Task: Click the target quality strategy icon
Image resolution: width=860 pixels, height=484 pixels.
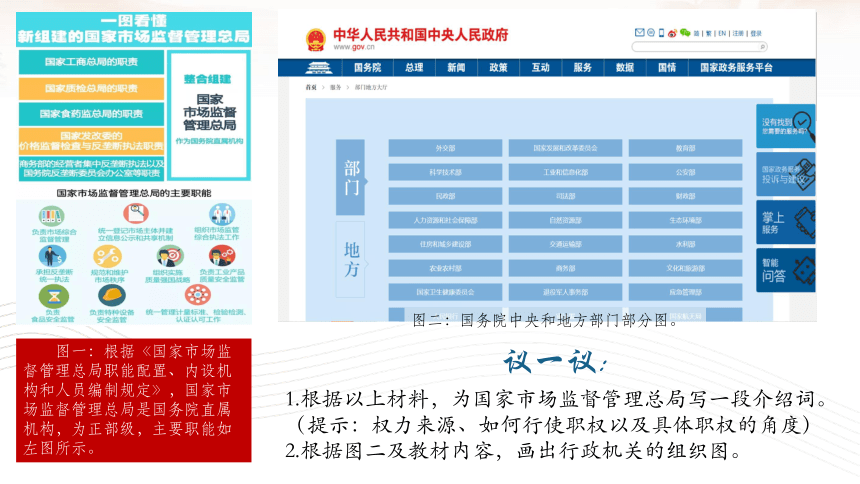Action: click(170, 256)
